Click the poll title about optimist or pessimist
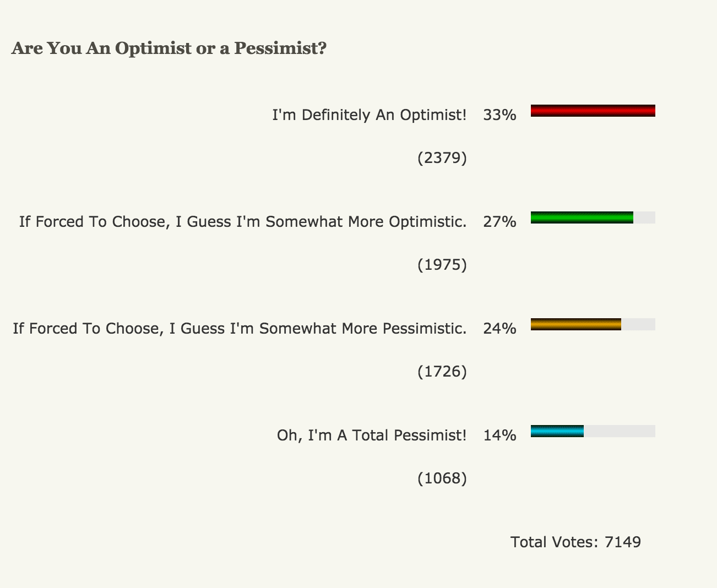Screen dimensions: 717x588 (x=169, y=48)
